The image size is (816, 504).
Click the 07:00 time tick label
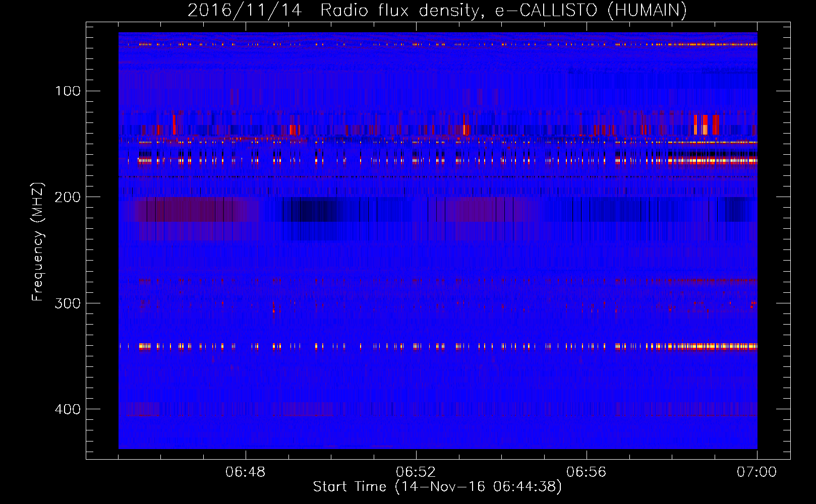point(757,472)
